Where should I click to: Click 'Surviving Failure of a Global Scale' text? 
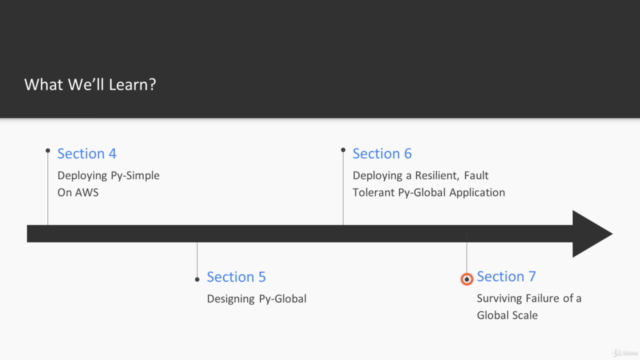click(x=529, y=307)
